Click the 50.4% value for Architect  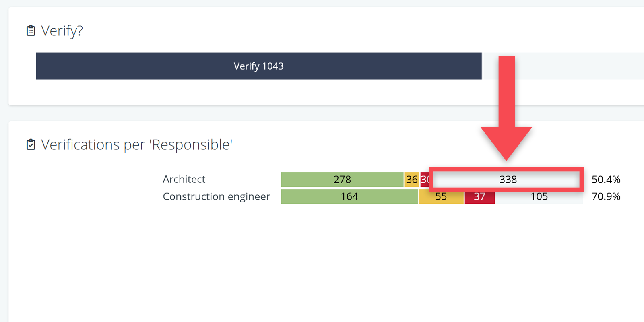(606, 180)
